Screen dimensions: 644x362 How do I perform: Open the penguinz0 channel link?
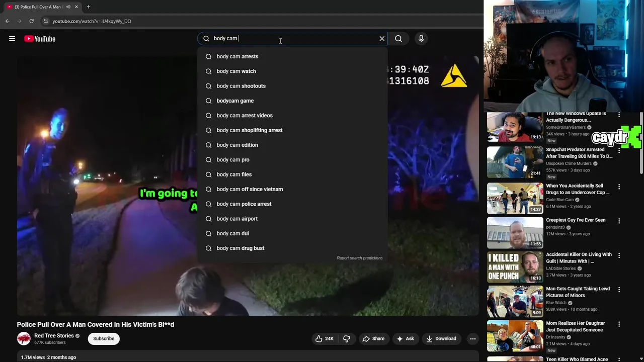pyautogui.click(x=556, y=227)
